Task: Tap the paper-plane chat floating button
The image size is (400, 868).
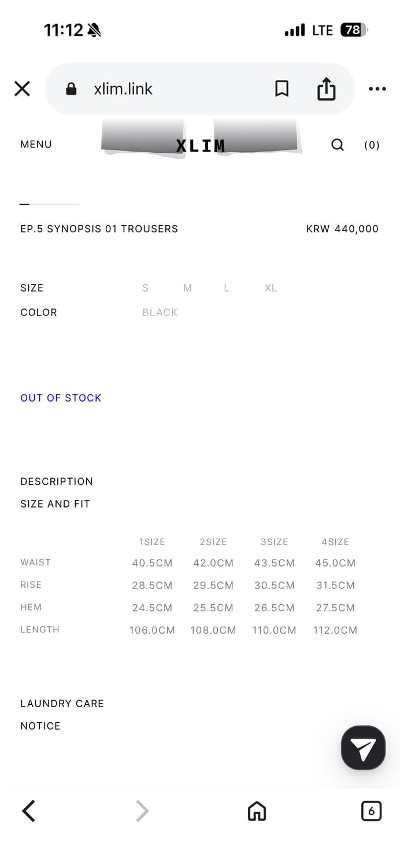Action: coord(363,748)
